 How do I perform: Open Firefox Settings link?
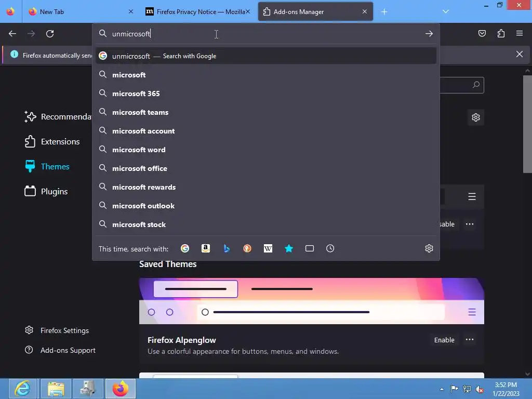[x=57, y=330]
